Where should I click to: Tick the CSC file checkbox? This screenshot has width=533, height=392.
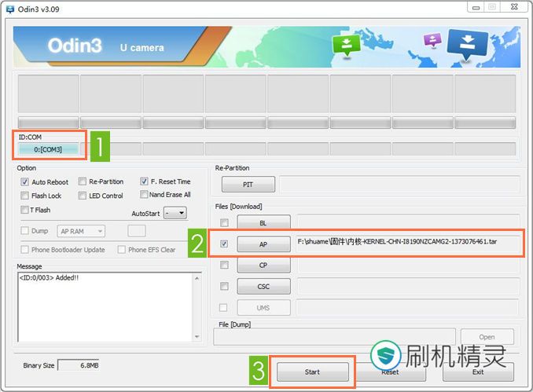(224, 286)
